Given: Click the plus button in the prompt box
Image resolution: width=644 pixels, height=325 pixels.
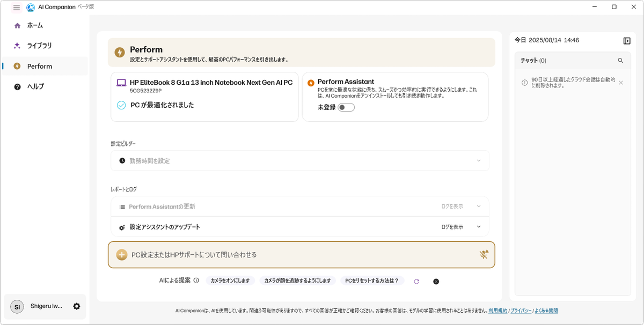Looking at the screenshot, I should (x=122, y=255).
